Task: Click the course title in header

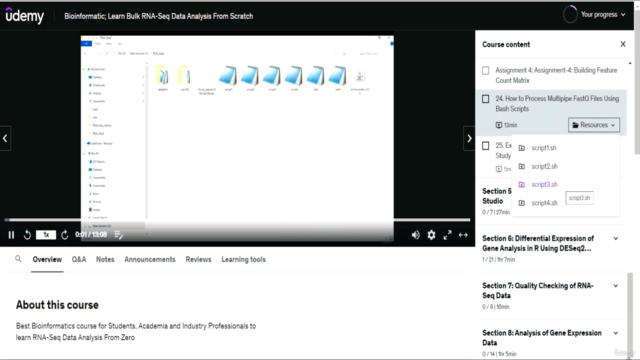Action: (158, 16)
